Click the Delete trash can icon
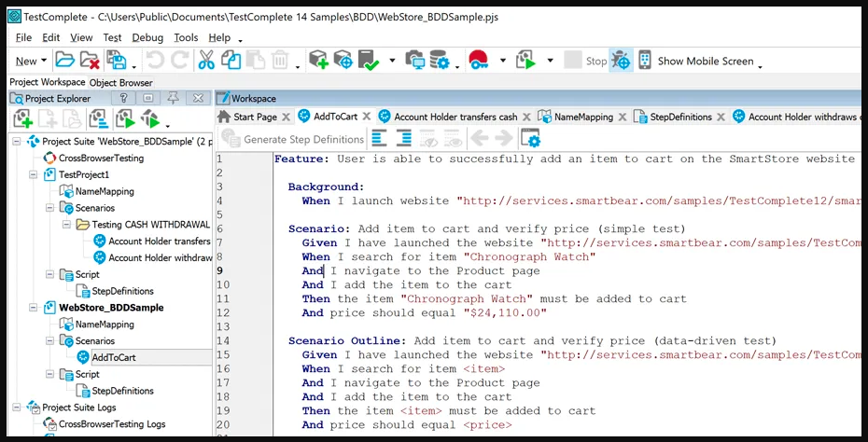The image size is (868, 442). coord(280,61)
